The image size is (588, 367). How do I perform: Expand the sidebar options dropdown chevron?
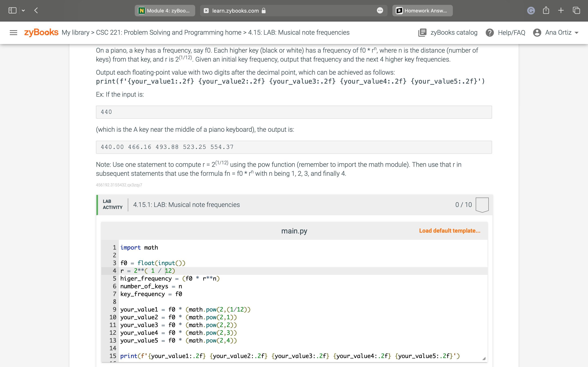click(x=23, y=10)
